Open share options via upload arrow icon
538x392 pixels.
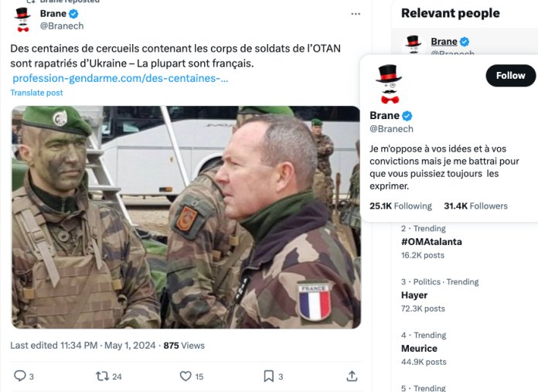(x=352, y=377)
